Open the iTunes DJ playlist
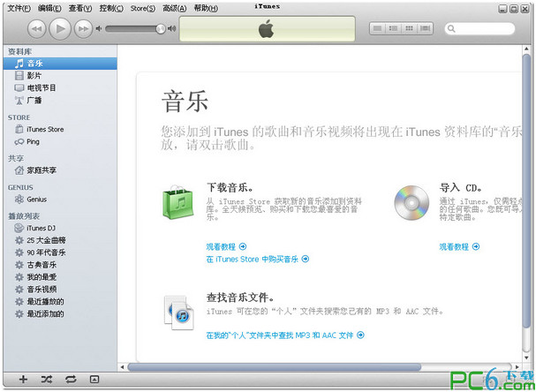 click(60, 228)
